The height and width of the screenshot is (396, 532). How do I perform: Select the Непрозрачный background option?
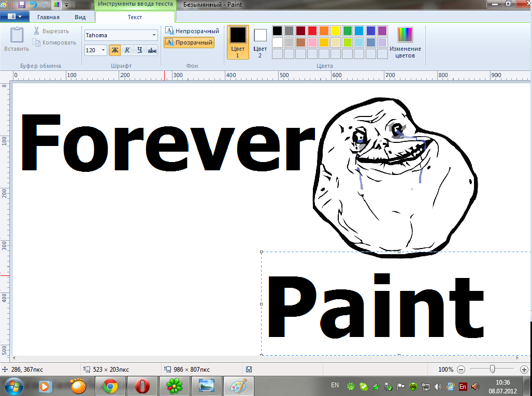pos(192,31)
